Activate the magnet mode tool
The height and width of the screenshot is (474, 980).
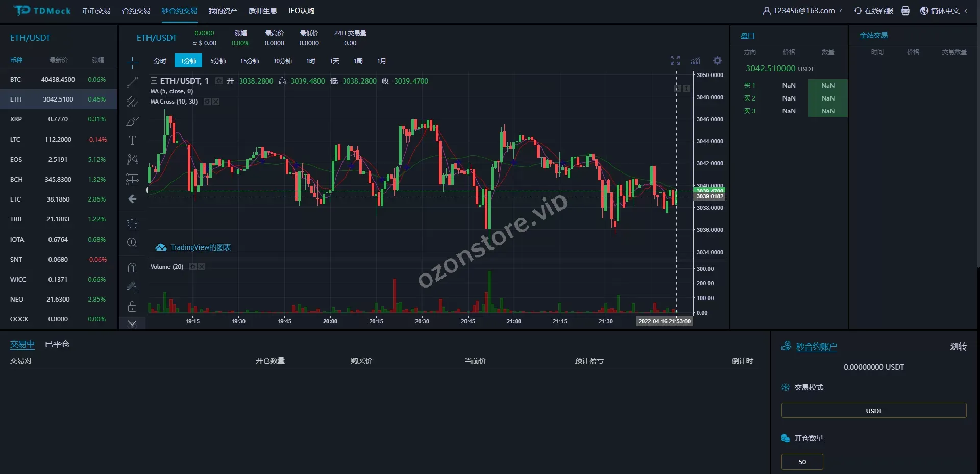point(132,268)
